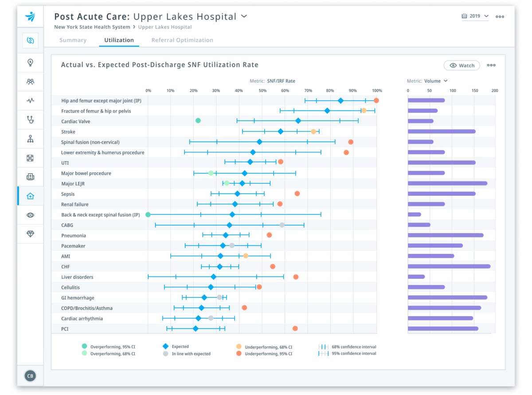Viewport: 532px width, 395px height.
Task: Open the hospital building icon in sidebar
Action: click(x=30, y=177)
